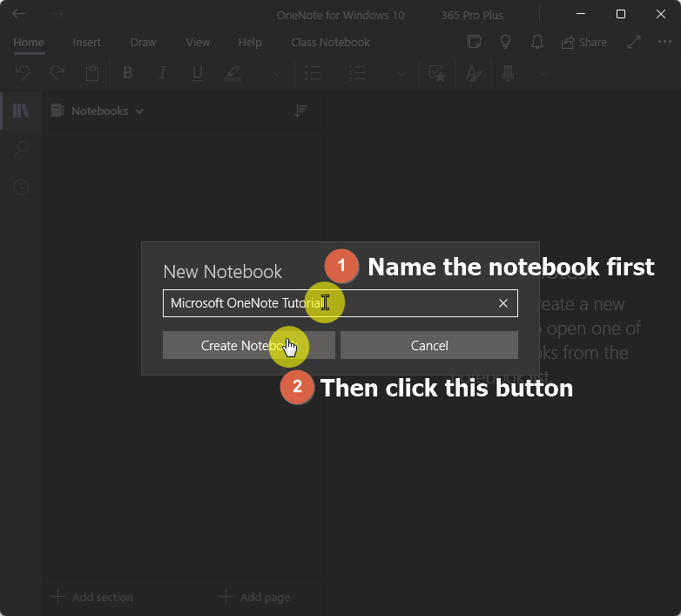Screen dimensions: 681x616
Task: Click the ink-to-text pen icon
Action: coord(473,73)
